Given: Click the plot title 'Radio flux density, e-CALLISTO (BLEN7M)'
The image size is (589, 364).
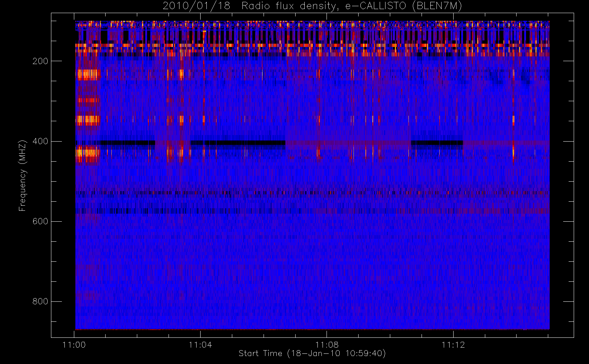Looking at the screenshot, I should tap(352, 6).
